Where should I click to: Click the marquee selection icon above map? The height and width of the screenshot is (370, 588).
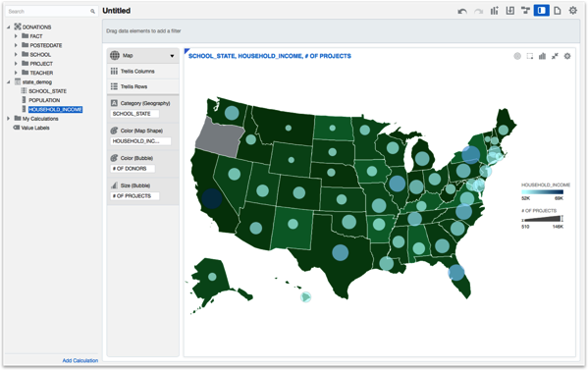(x=529, y=56)
